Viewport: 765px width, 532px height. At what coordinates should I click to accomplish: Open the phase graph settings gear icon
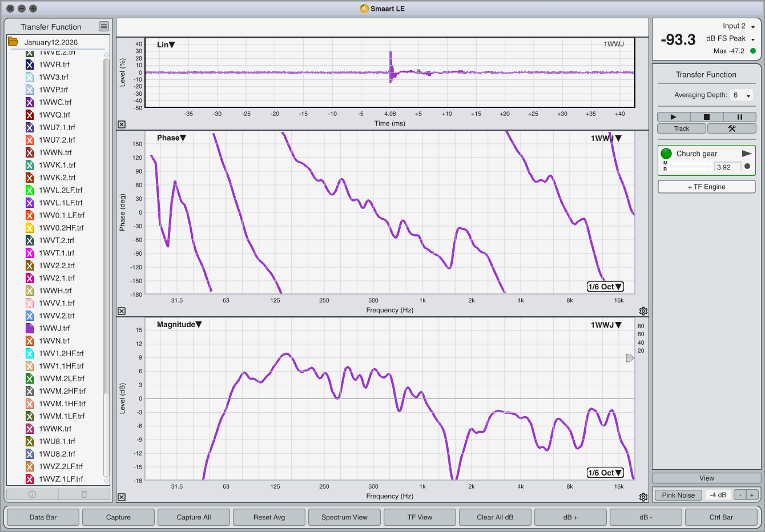pos(643,311)
